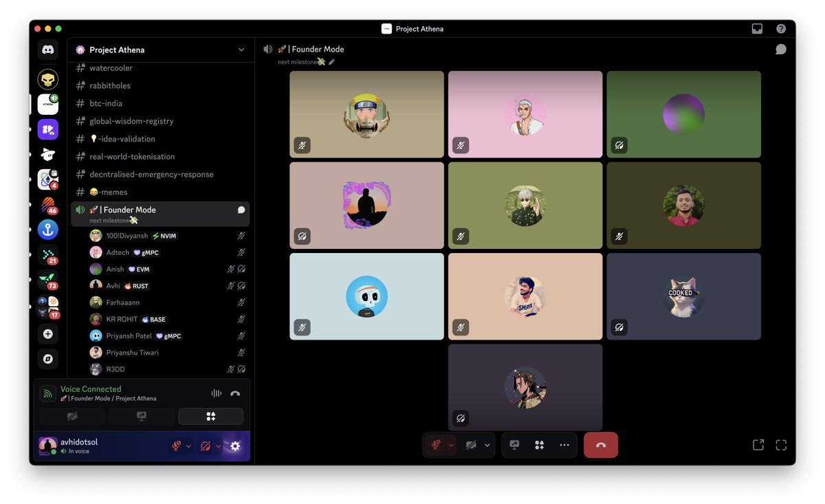Open input device arrow in user panel
The image size is (825, 504).
(189, 446)
